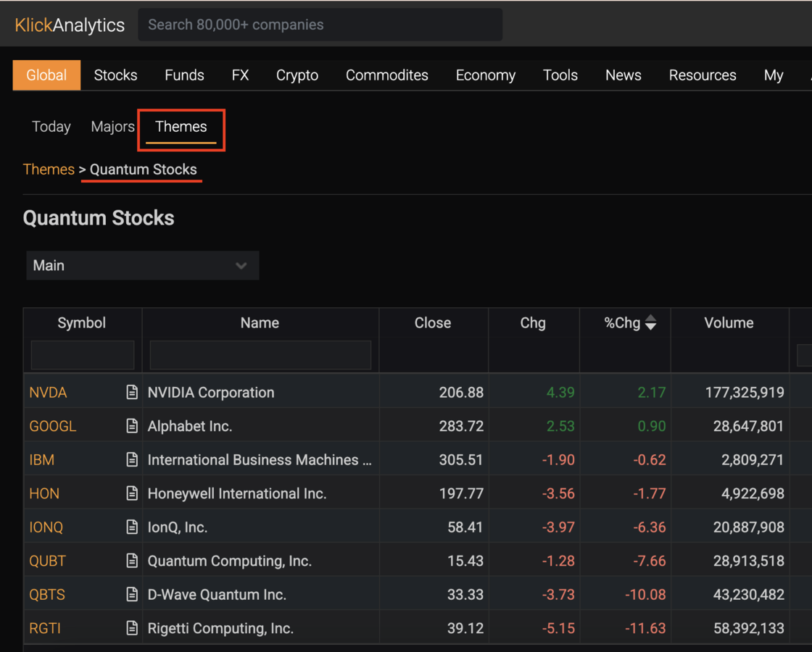Open the Global menu tab
This screenshot has width=812, height=652.
[46, 75]
